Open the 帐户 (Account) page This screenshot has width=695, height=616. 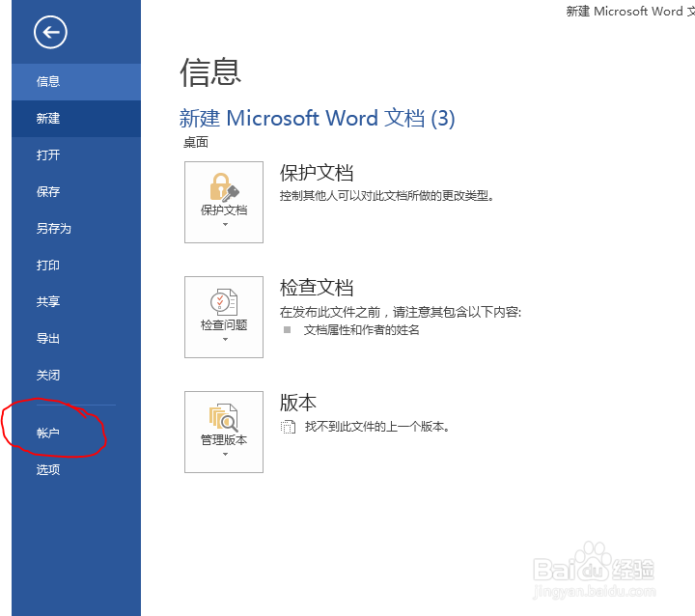[76, 433]
